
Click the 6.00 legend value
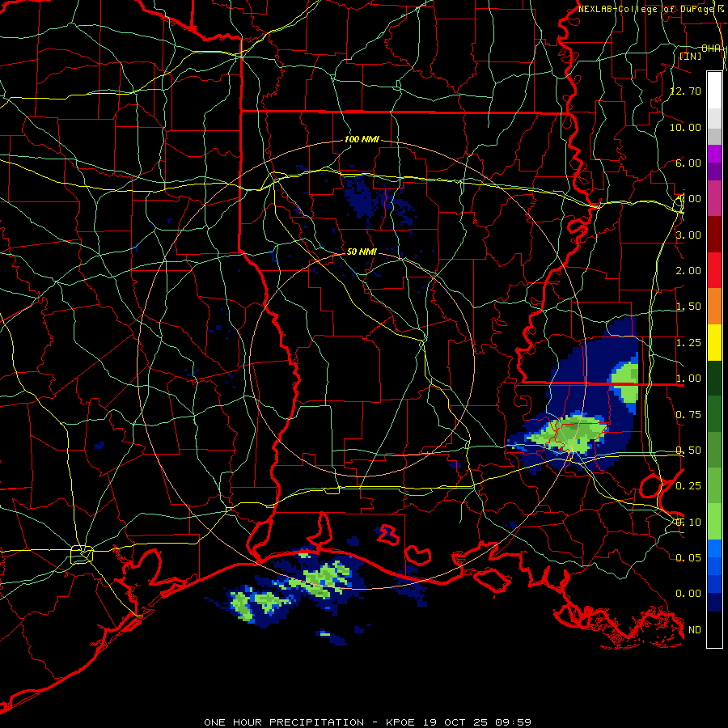point(688,163)
